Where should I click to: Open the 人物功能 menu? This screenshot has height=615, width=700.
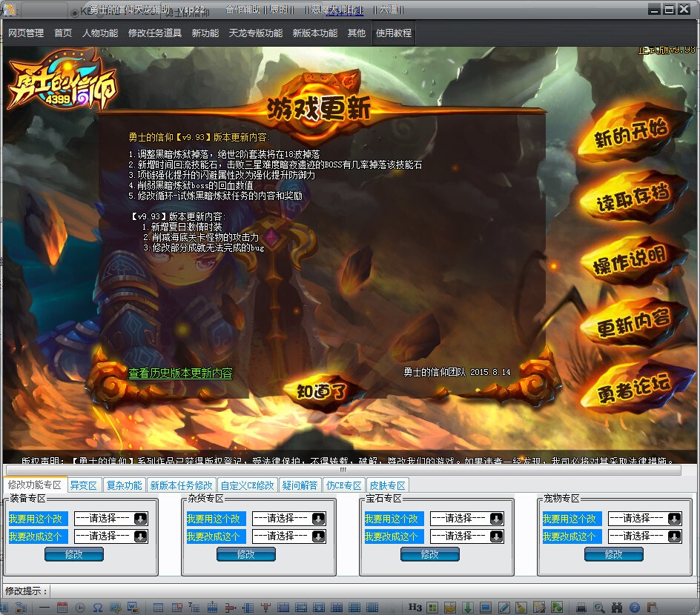point(99,33)
